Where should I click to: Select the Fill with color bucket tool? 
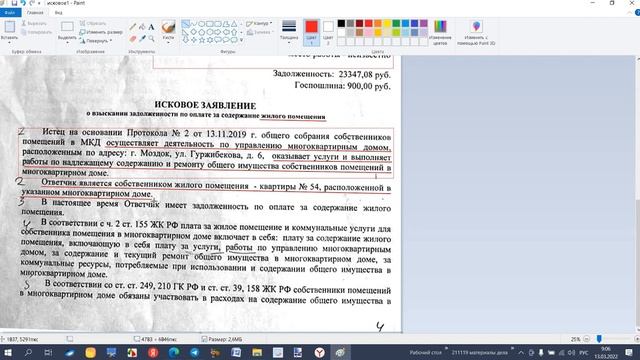click(x=142, y=27)
